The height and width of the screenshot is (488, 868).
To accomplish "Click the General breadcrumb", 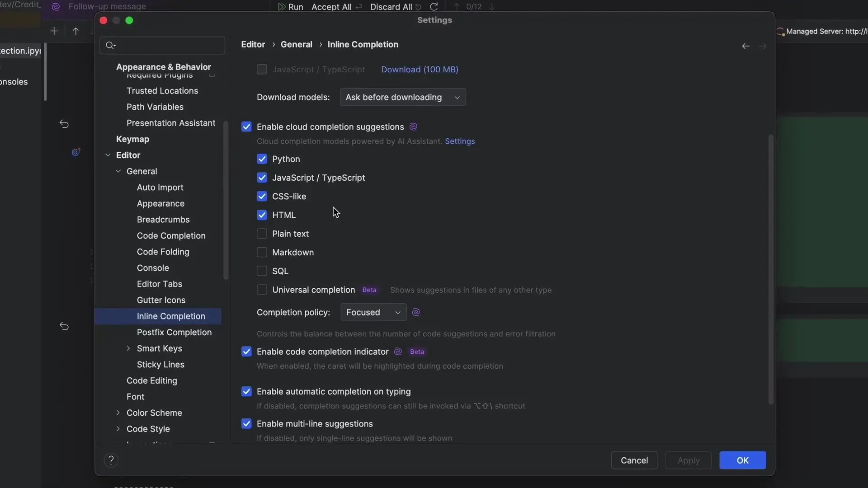I will tap(296, 44).
